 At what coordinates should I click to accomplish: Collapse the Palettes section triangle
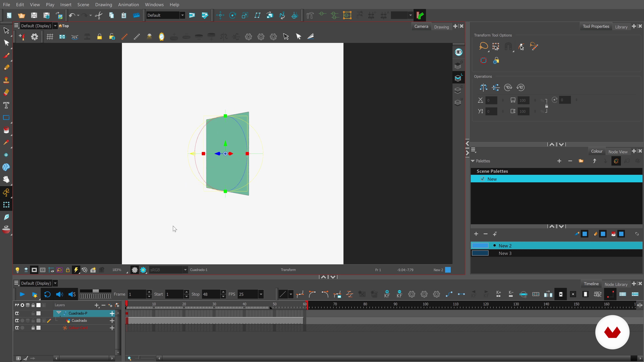point(473,161)
